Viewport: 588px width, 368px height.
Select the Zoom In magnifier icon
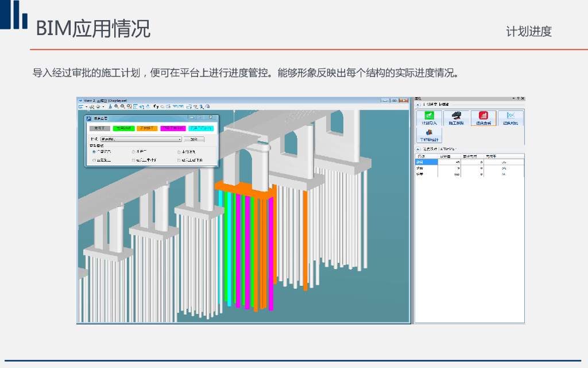[116, 106]
